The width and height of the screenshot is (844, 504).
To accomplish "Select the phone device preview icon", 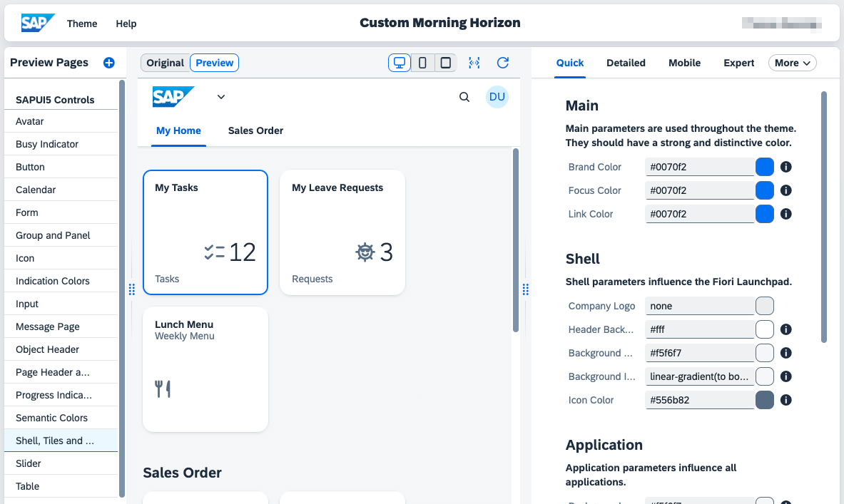I will pos(422,63).
